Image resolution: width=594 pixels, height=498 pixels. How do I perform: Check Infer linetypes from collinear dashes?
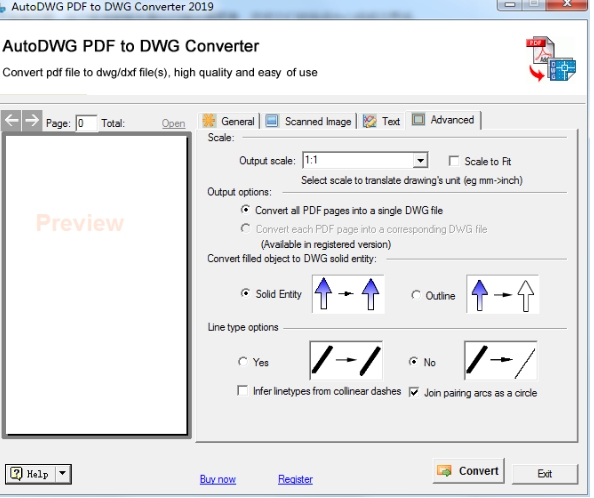coord(242,390)
